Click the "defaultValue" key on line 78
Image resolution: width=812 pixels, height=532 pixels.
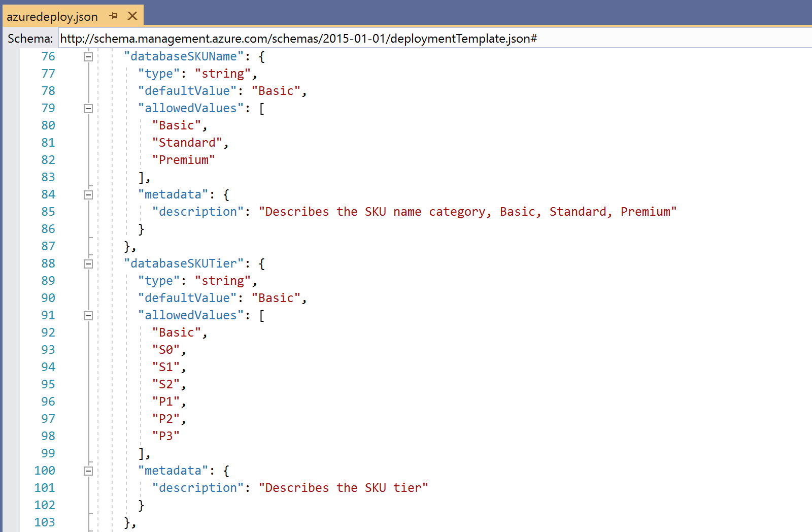click(x=187, y=91)
